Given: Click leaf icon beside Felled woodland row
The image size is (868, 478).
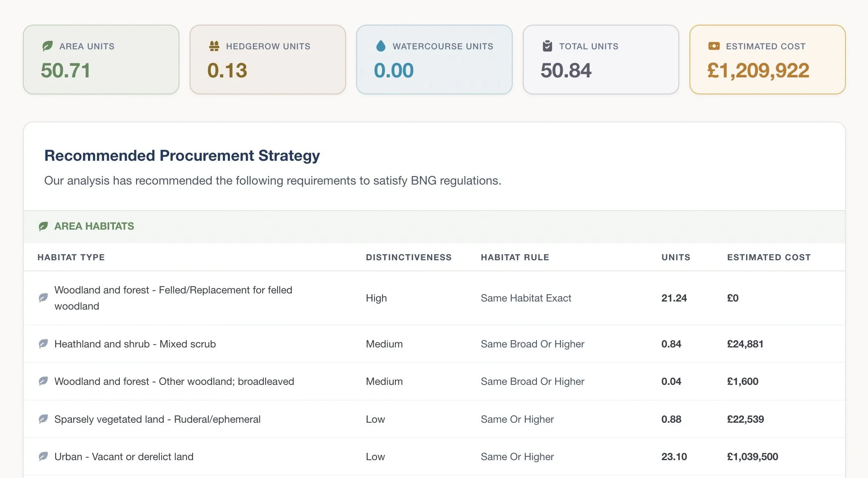Looking at the screenshot, I should (43, 298).
